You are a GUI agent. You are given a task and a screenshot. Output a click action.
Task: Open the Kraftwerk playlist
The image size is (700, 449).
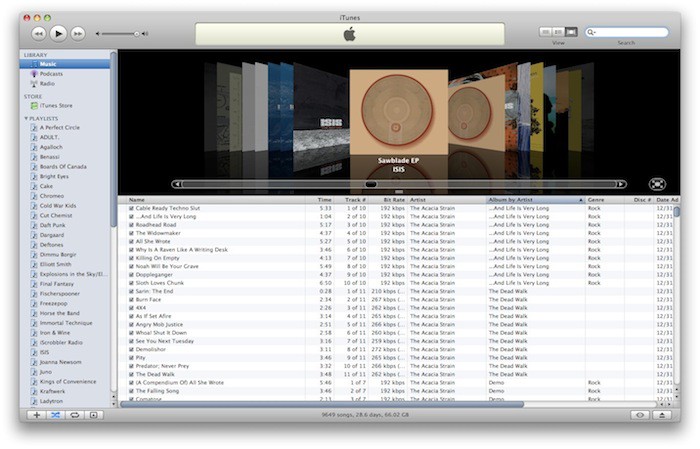point(52,391)
